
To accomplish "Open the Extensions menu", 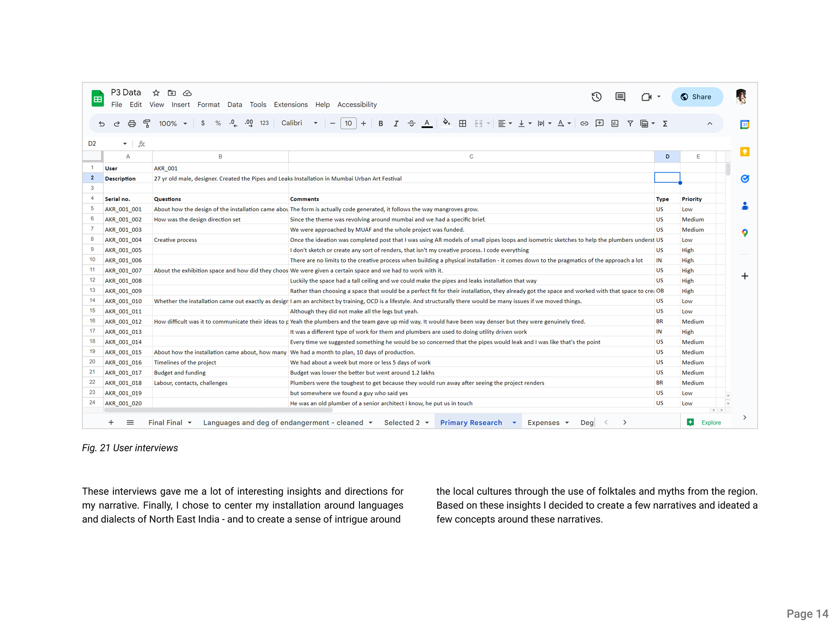I will [x=291, y=105].
